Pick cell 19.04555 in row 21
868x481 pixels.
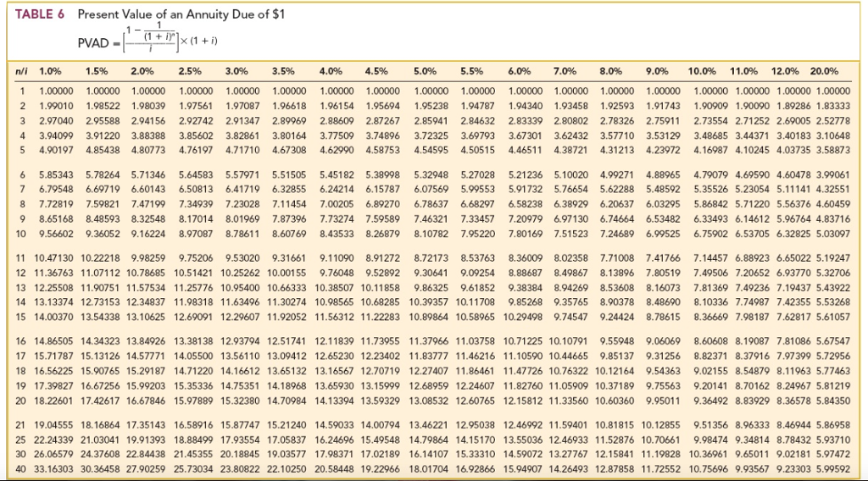(53, 426)
